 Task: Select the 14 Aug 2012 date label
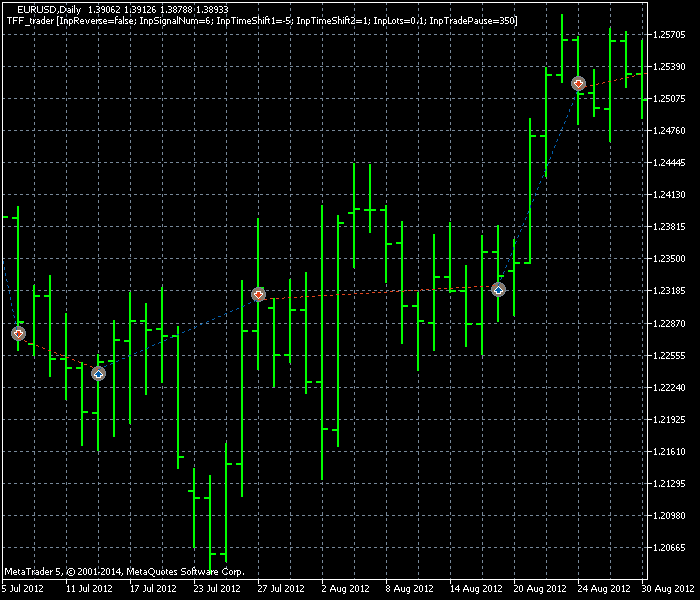point(476,588)
